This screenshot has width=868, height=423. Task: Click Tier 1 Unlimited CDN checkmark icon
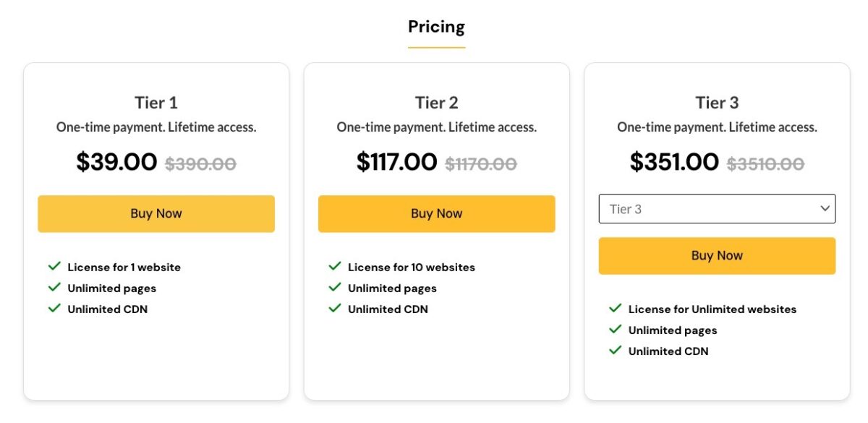(x=54, y=309)
